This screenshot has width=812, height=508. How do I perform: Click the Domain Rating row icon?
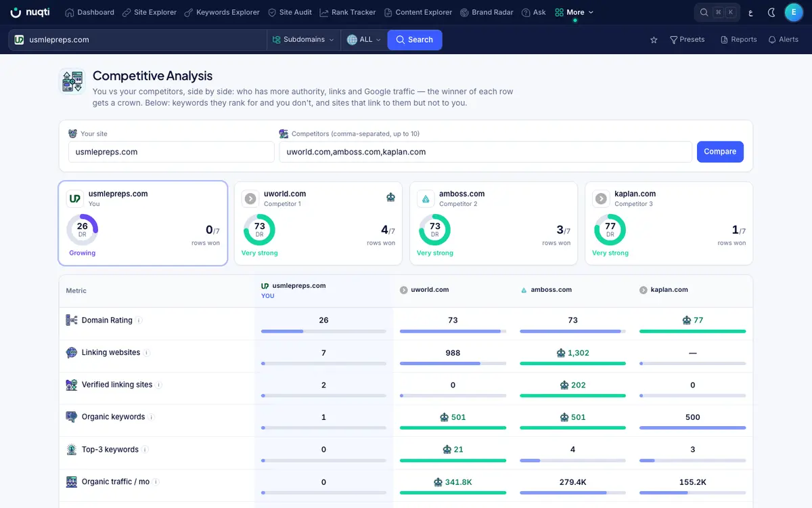tap(72, 320)
